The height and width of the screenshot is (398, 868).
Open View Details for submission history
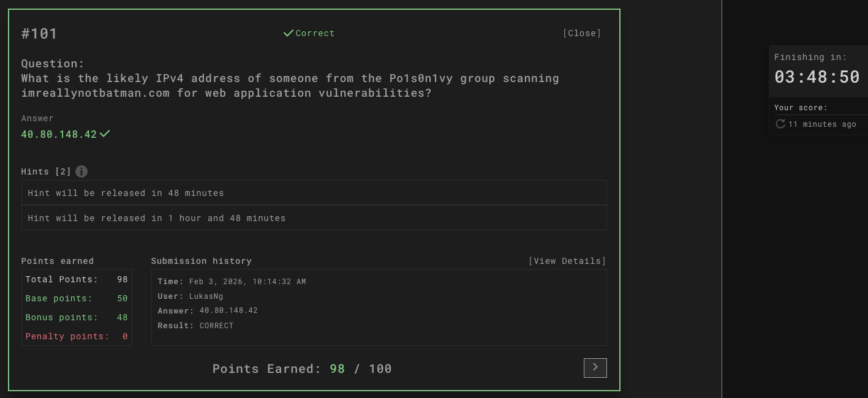point(567,261)
